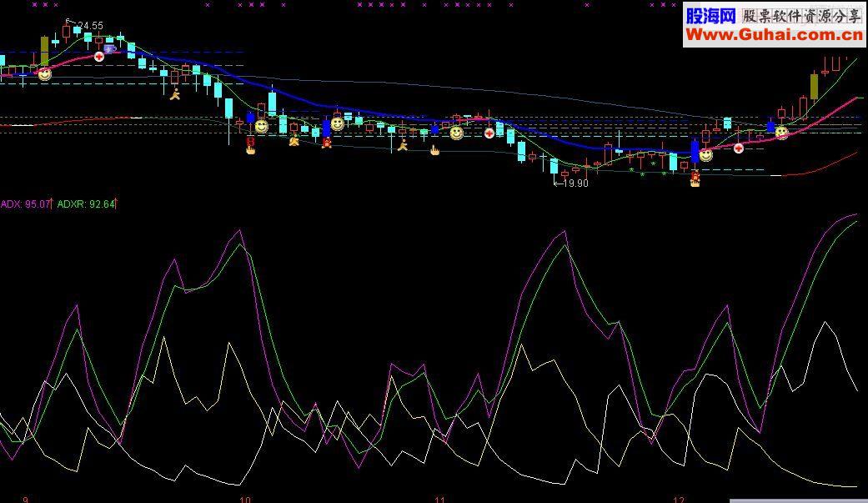Image resolution: width=868 pixels, height=503 pixels.
Task: Select the olive candle left of the 24.55 peak
Action: click(x=44, y=51)
